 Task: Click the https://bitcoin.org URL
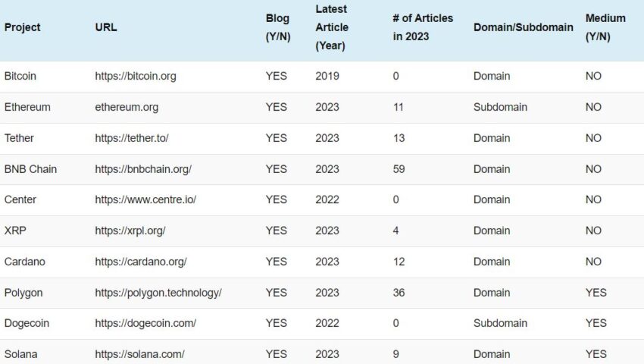coord(136,76)
